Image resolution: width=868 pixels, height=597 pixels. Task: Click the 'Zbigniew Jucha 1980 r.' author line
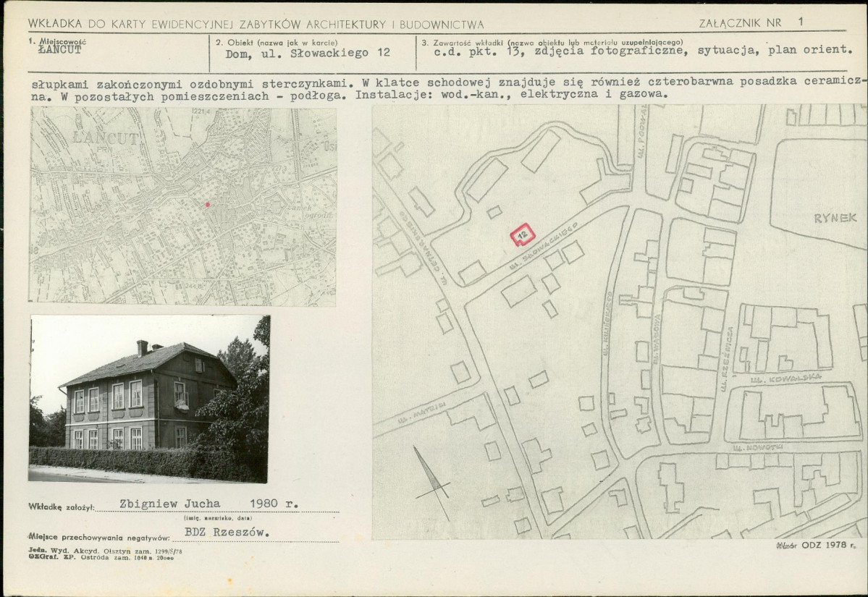click(208, 504)
